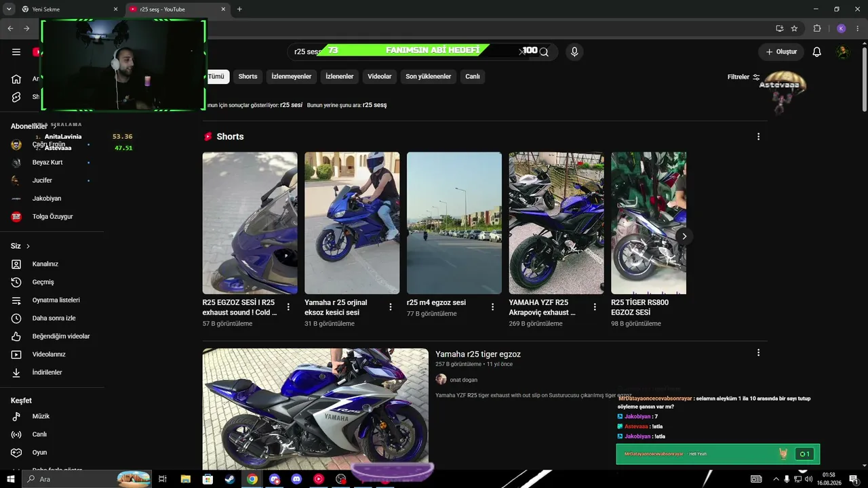Click the 'Yamaha r25 tiger egzoz' video title

coord(478,354)
